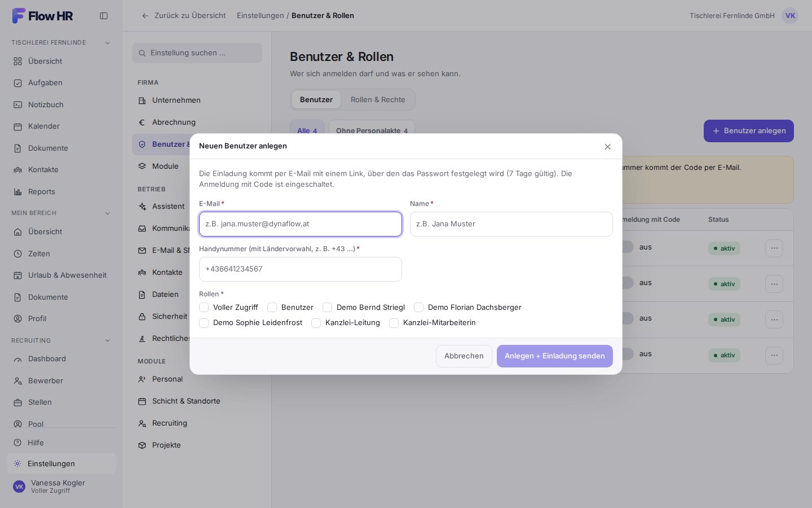Enable the Kanzlei-Mitarbeiterin role checkbox
This screenshot has height=508, width=812.
tap(394, 323)
